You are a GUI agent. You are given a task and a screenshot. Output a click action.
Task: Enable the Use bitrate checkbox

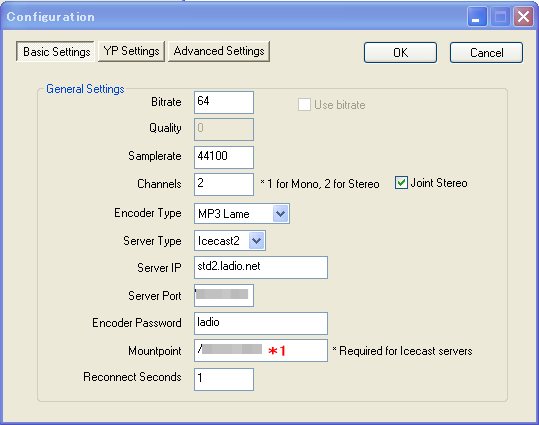tap(304, 105)
